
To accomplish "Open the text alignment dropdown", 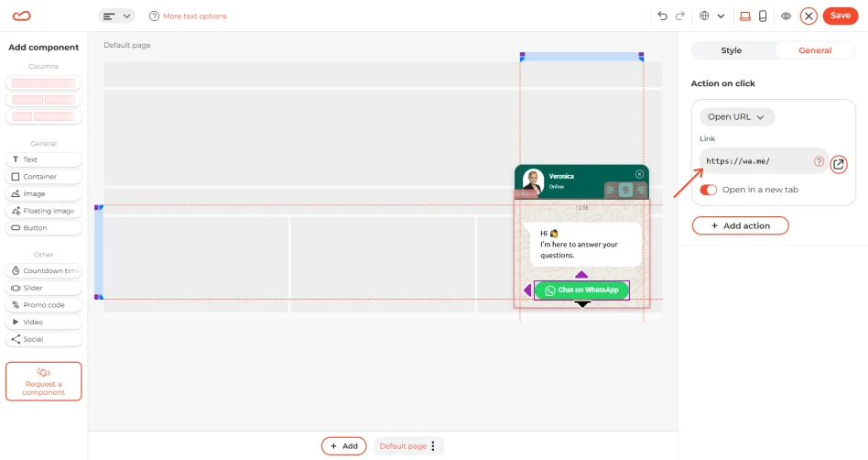I will pos(116,16).
